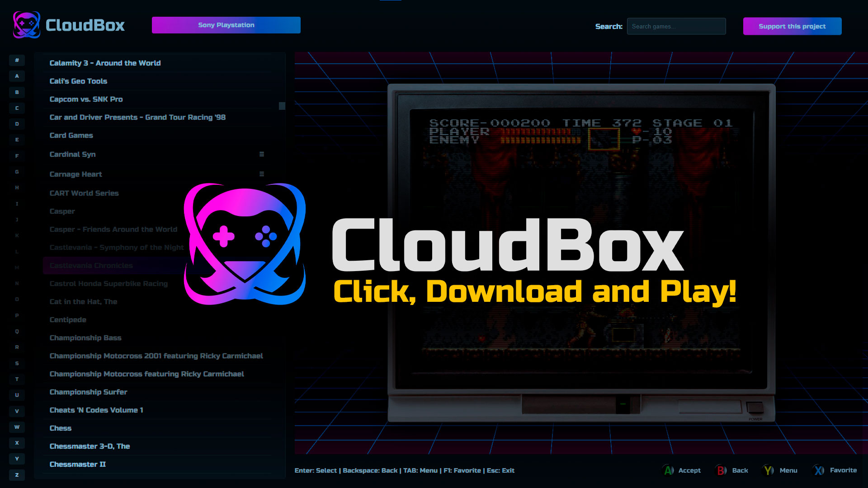Select Championship Surfer
This screenshot has width=868, height=488.
[x=157, y=392]
